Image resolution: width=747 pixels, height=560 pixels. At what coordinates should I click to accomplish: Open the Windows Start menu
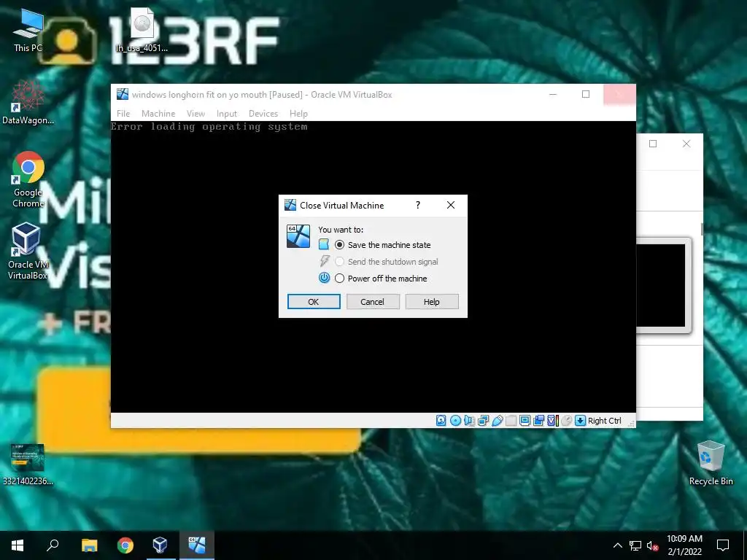pos(18,545)
